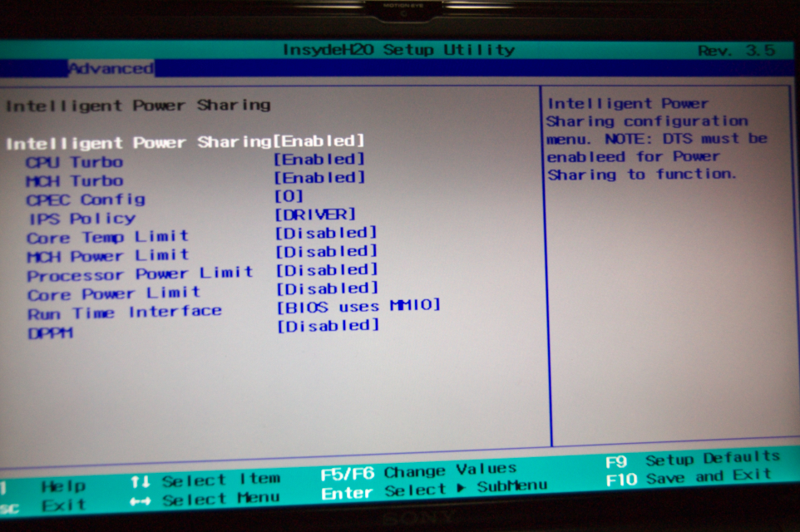Click the help description text in right panel
Viewport: 800px width, 532px height.
657,140
